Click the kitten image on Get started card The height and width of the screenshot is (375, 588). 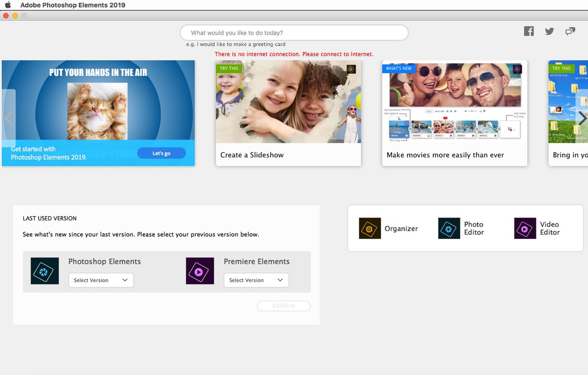click(97, 111)
